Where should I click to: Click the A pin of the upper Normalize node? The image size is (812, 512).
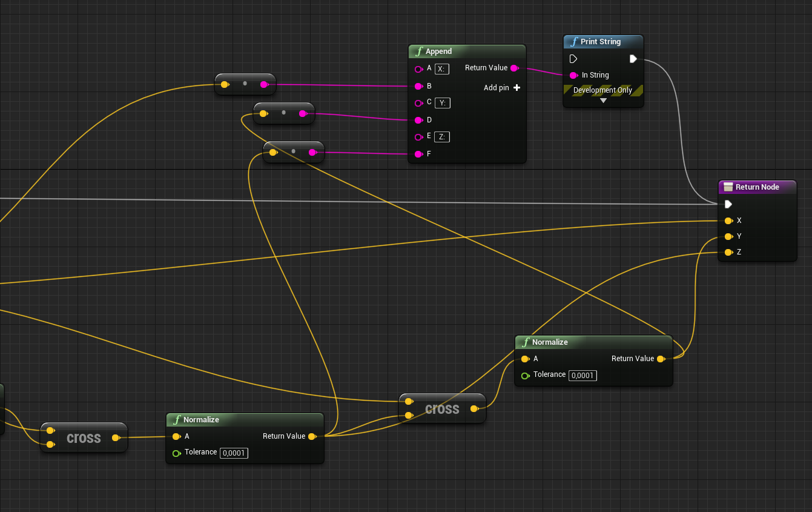click(x=525, y=359)
